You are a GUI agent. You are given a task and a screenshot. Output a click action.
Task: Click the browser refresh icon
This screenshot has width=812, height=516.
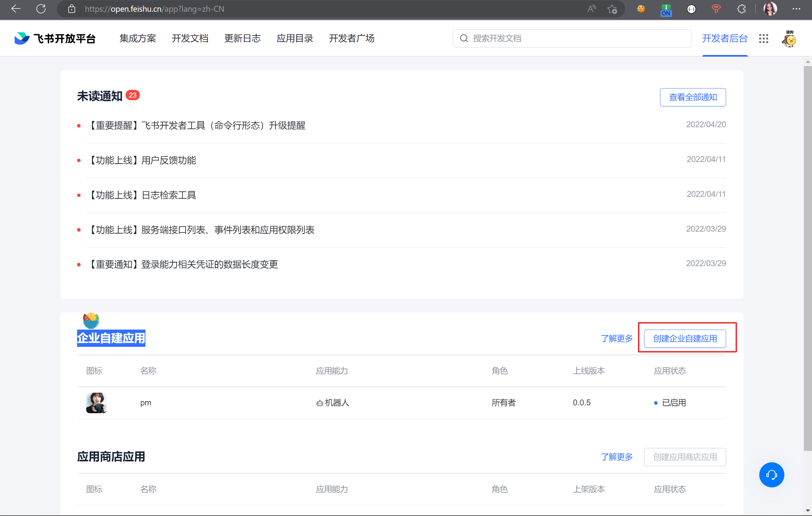coord(41,9)
